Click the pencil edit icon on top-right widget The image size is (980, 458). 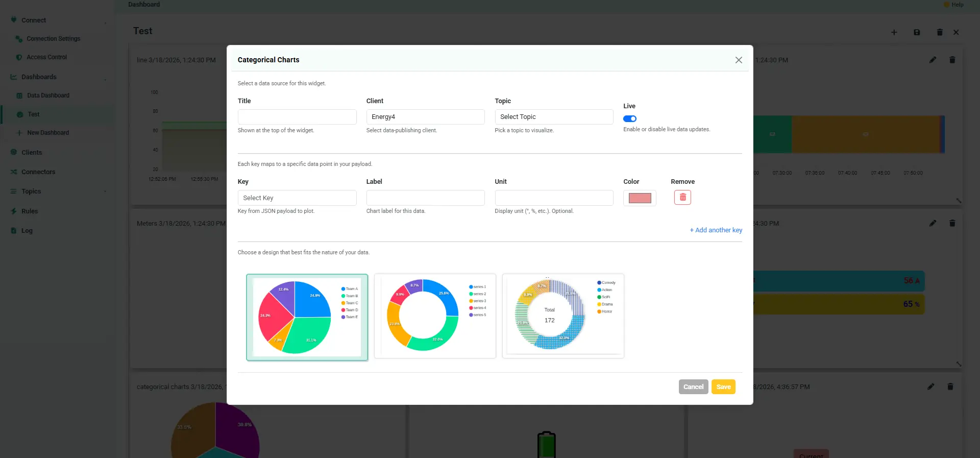coord(933,60)
